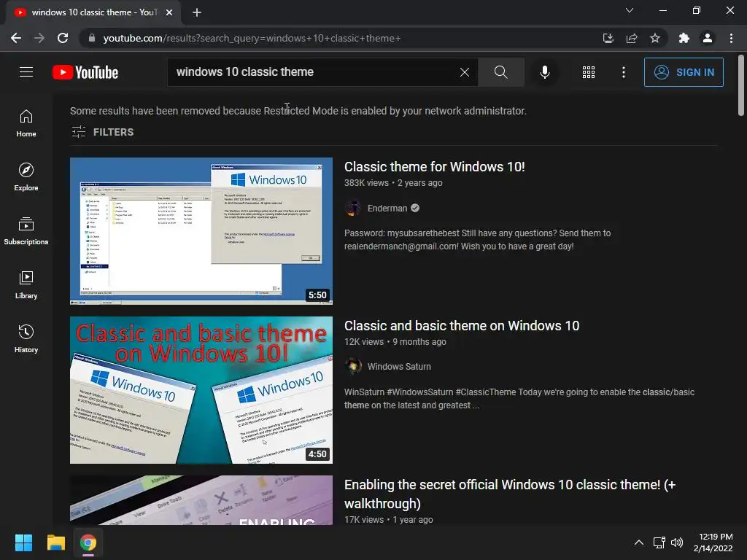Click the Chrome taskbar icon

(x=88, y=542)
